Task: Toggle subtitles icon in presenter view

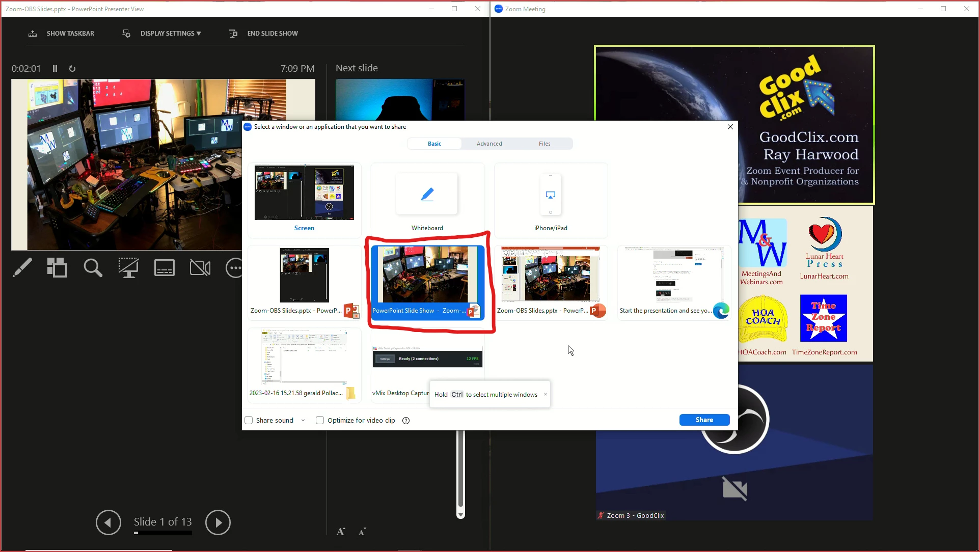Action: tap(164, 267)
